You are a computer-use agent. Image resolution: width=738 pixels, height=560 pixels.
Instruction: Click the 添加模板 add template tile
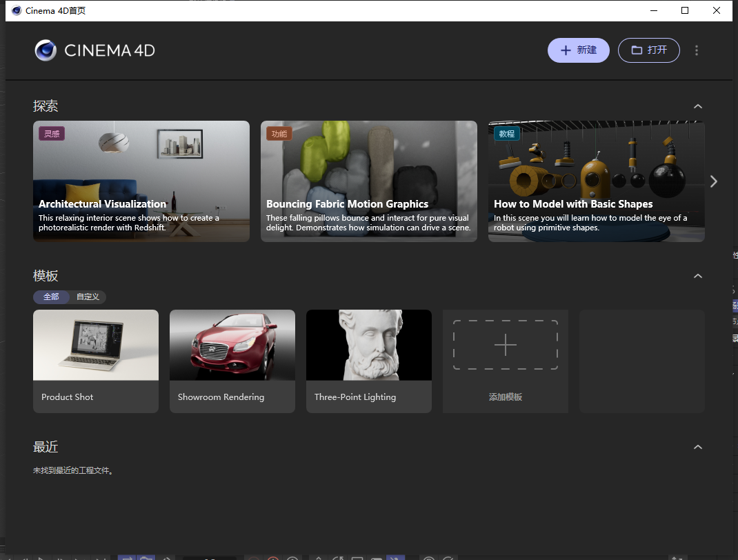506,361
